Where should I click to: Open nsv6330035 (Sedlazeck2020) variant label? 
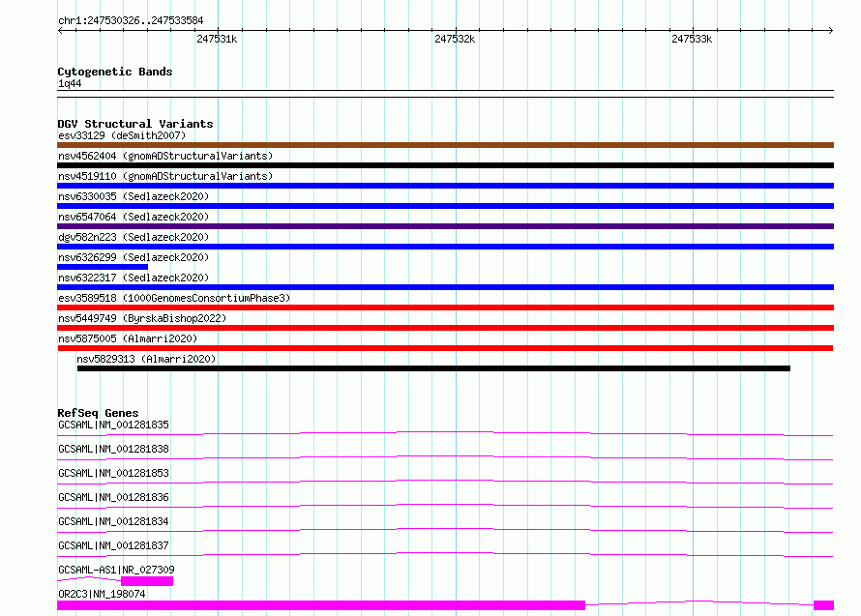pos(134,196)
